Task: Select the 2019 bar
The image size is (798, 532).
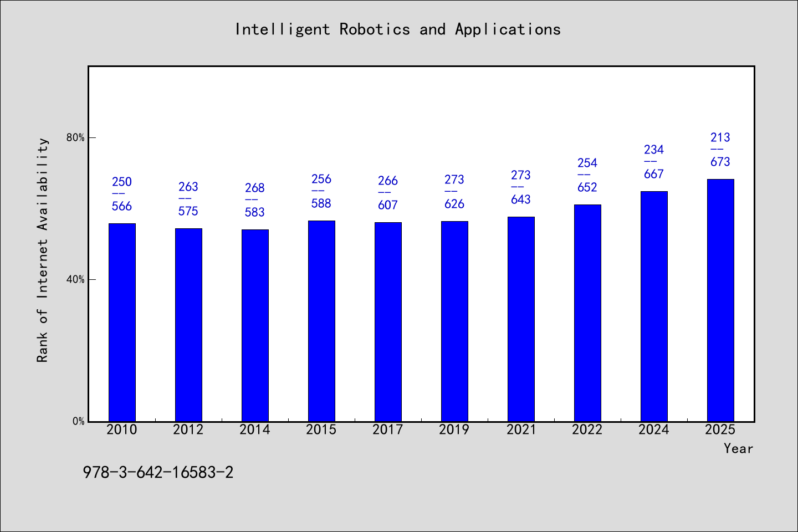Action: (454, 321)
